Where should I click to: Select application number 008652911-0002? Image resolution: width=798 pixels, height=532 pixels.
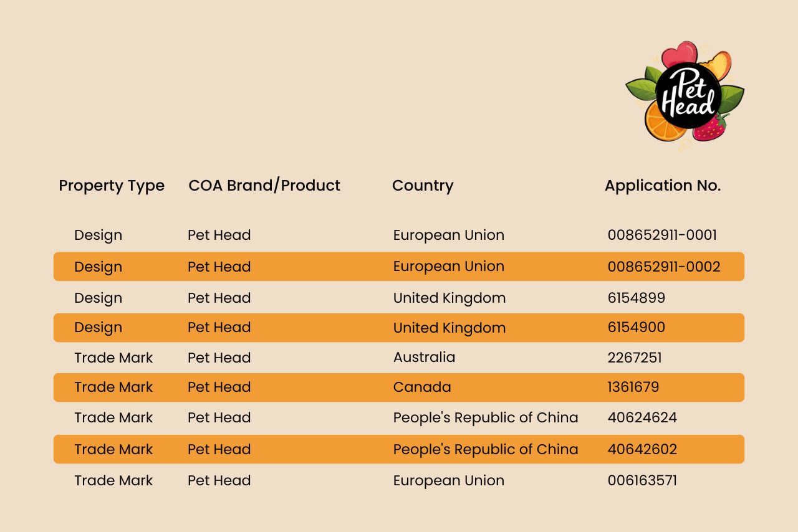[x=664, y=267]
